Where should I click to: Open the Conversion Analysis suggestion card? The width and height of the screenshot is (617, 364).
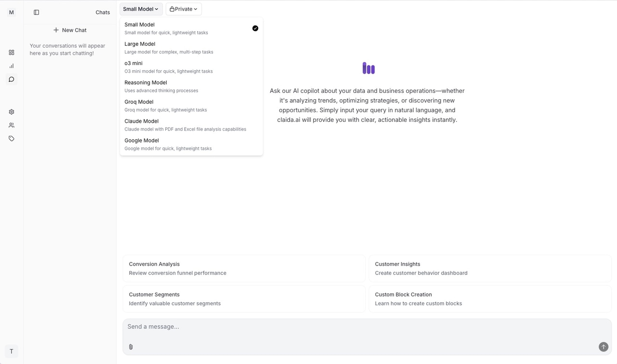pos(244,268)
